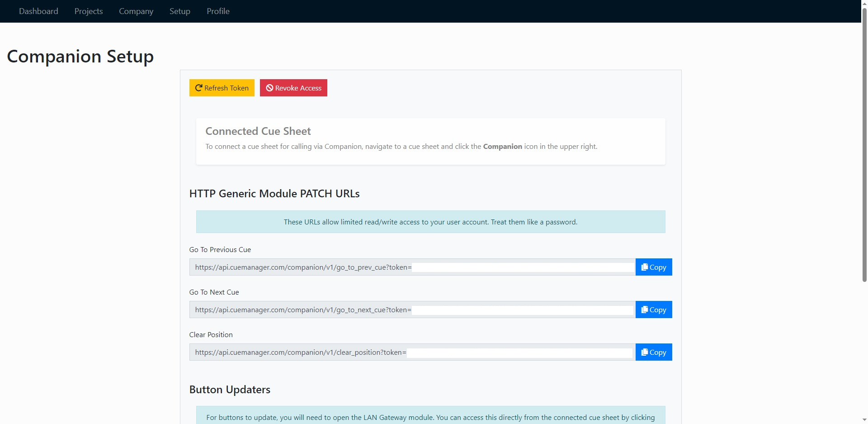Click the refresh icon on Refresh Token

coord(199,88)
